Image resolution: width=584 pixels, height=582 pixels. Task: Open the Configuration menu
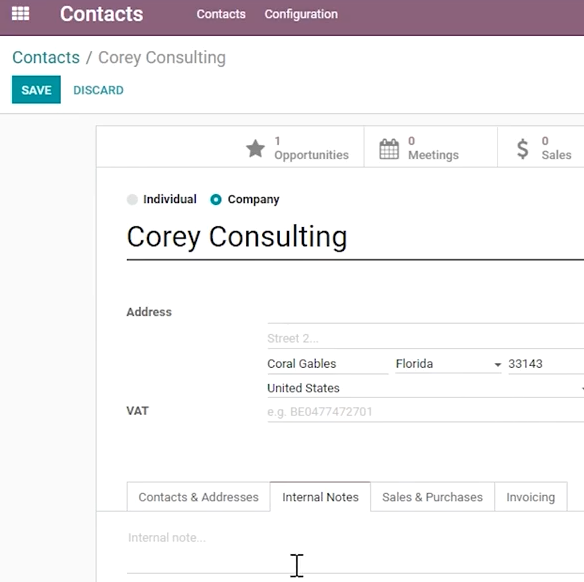pos(301,14)
